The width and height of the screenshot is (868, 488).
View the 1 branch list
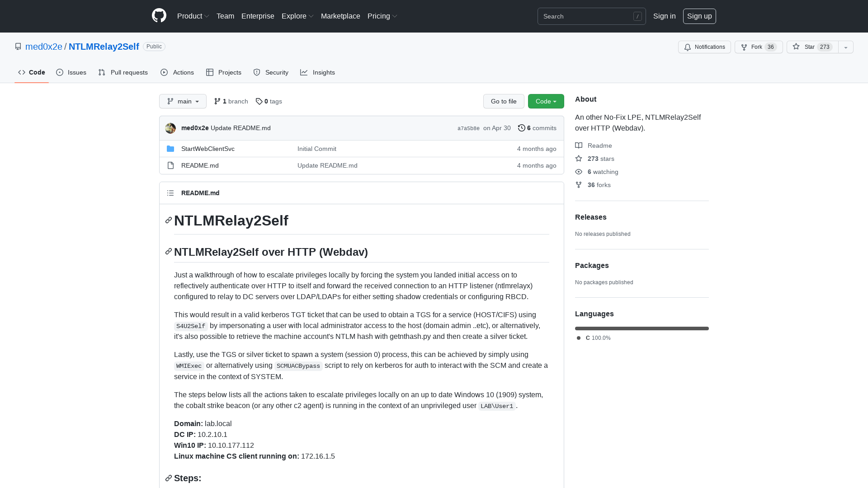231,101
